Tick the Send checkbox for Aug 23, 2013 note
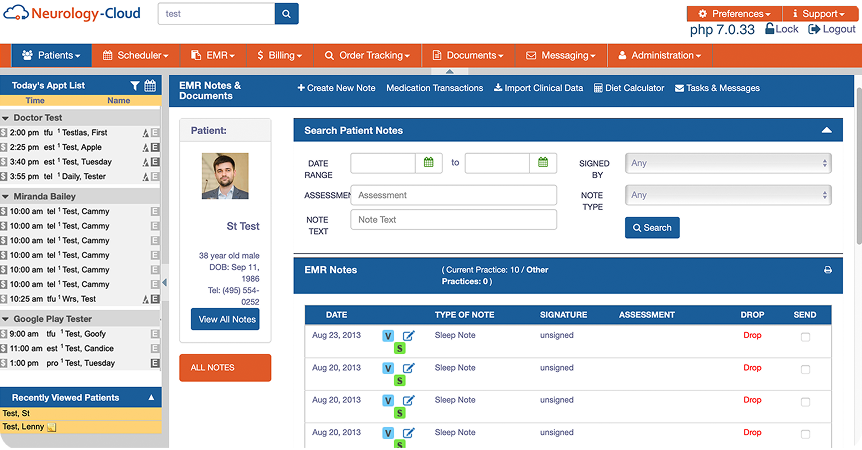 (805, 337)
